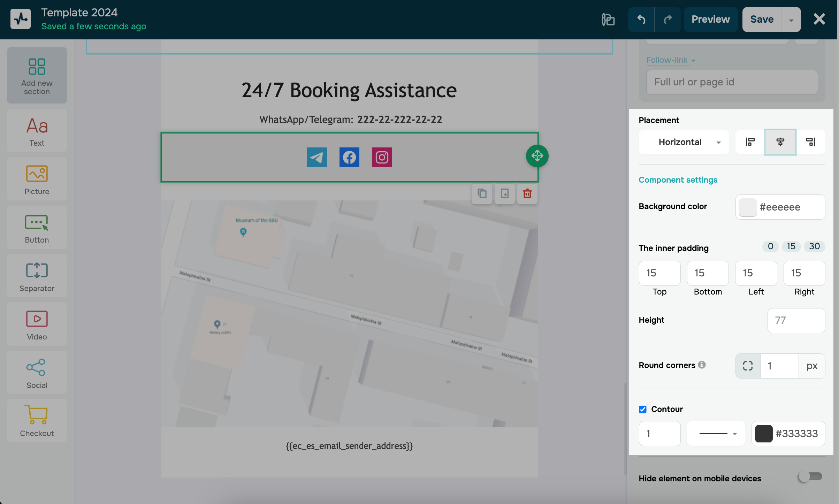
Task: Click the green move handle icon
Action: pyautogui.click(x=537, y=156)
